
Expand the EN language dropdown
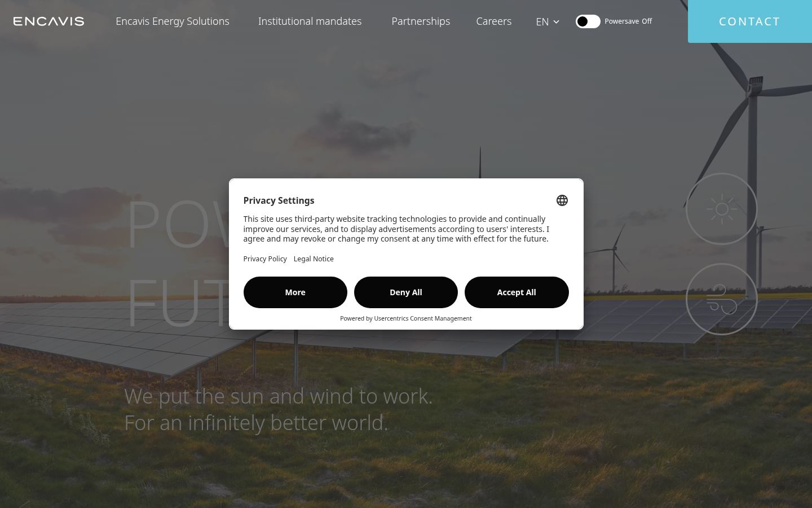pos(548,21)
